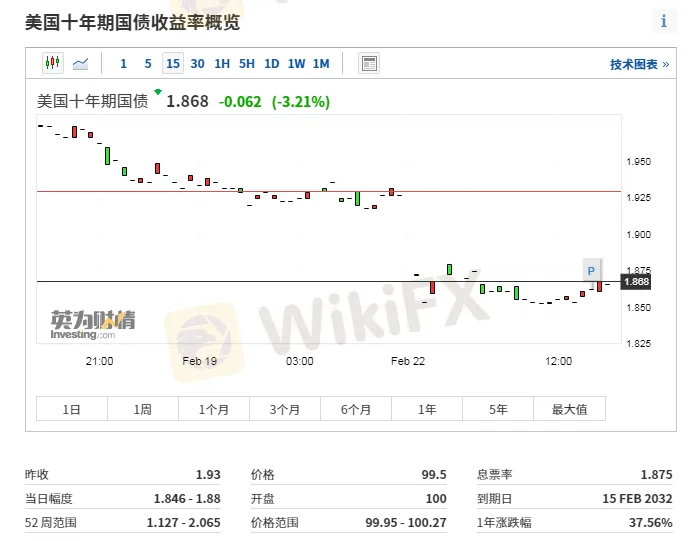Image resolution: width=690 pixels, height=541 pixels.
Task: Set chart interval to 1H
Action: 222,64
